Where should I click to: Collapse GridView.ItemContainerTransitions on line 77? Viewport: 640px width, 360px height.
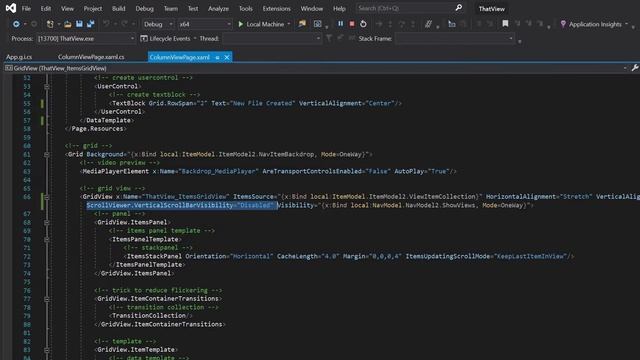[47, 299]
